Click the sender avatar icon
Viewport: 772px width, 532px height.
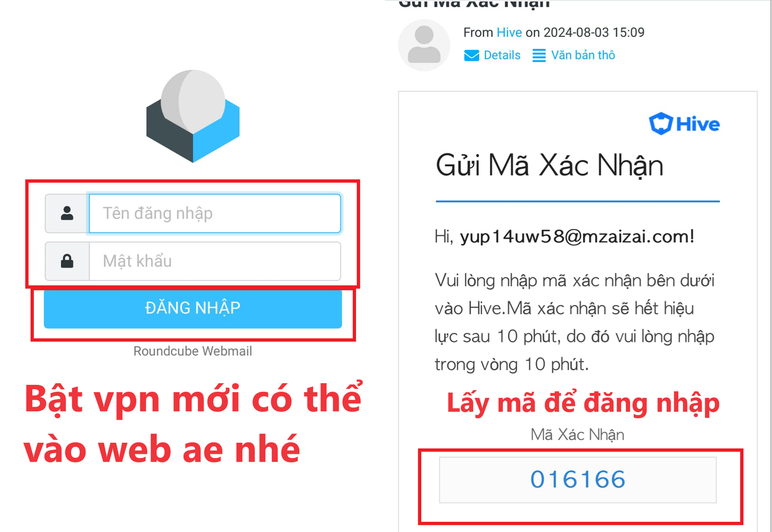coord(424,45)
